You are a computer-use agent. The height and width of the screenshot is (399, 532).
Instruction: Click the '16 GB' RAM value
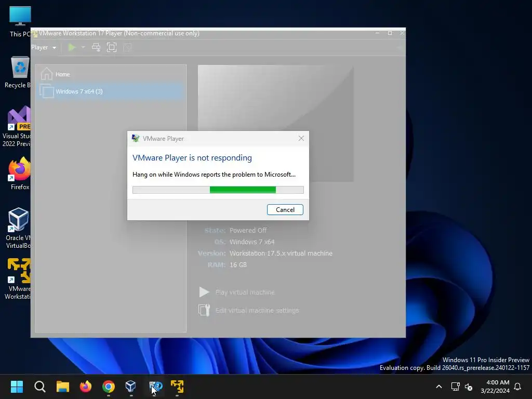click(x=238, y=264)
